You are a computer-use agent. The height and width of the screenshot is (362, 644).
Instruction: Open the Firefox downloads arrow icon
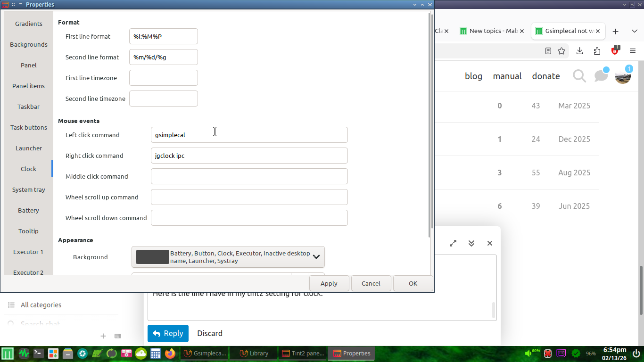pos(580,51)
